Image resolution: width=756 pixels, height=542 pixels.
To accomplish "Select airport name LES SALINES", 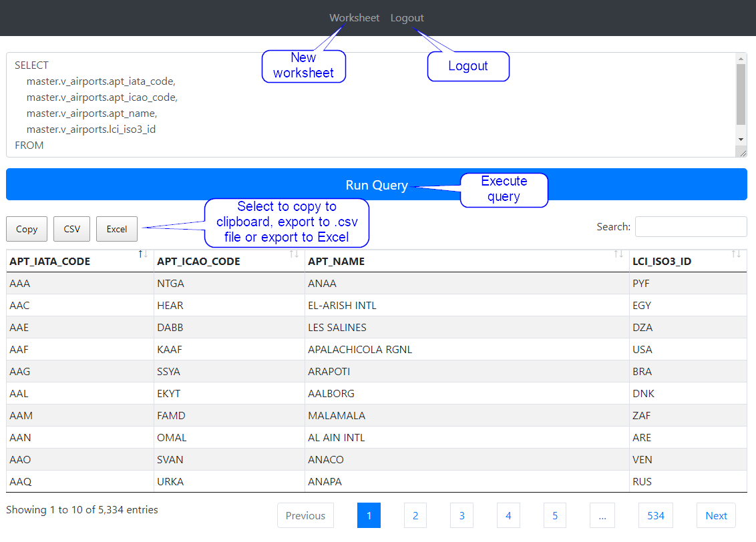I will pyautogui.click(x=467, y=328).
